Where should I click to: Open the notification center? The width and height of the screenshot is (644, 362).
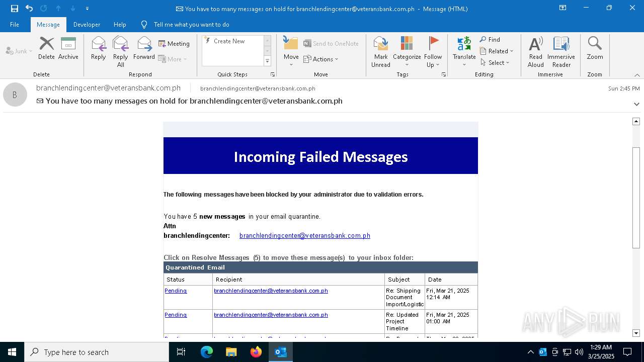click(x=627, y=352)
